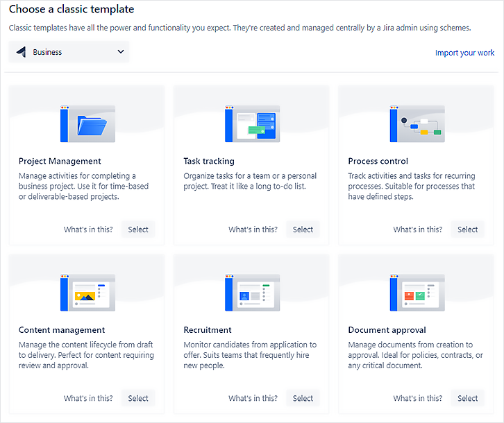Click the Business paper-plane icon
504x423 pixels.
click(x=21, y=52)
